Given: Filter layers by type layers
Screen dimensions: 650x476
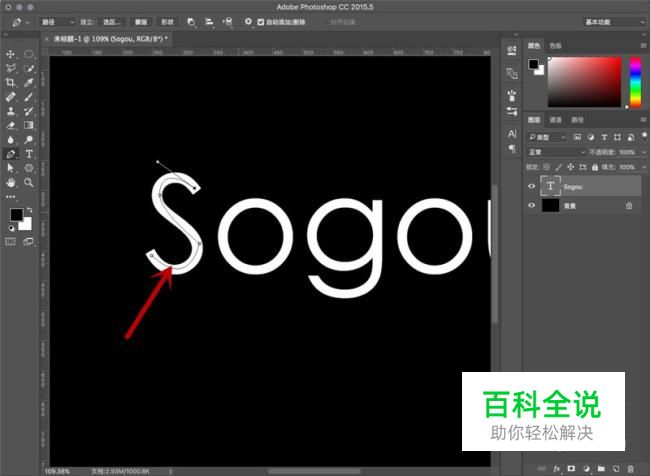Looking at the screenshot, I should [604, 137].
